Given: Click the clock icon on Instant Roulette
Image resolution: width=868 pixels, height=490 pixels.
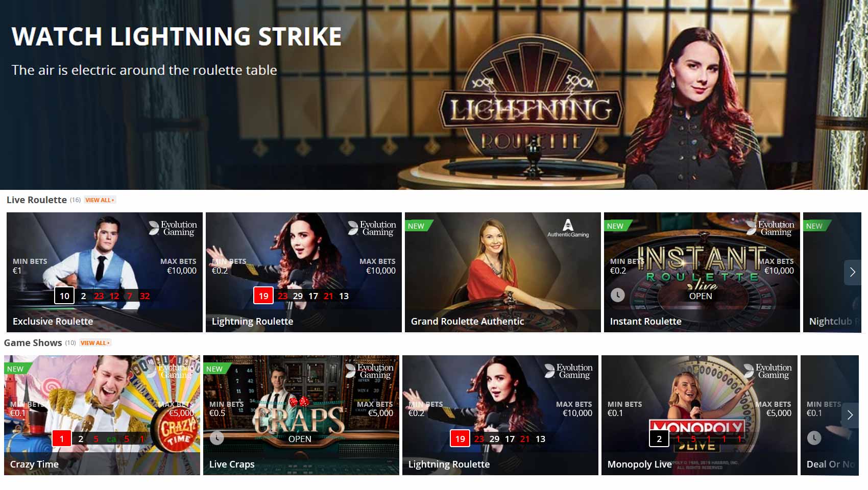Looking at the screenshot, I should click(617, 295).
